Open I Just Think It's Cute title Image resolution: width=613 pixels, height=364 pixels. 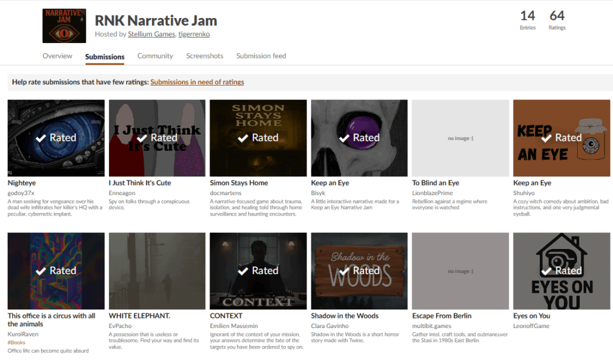point(139,183)
